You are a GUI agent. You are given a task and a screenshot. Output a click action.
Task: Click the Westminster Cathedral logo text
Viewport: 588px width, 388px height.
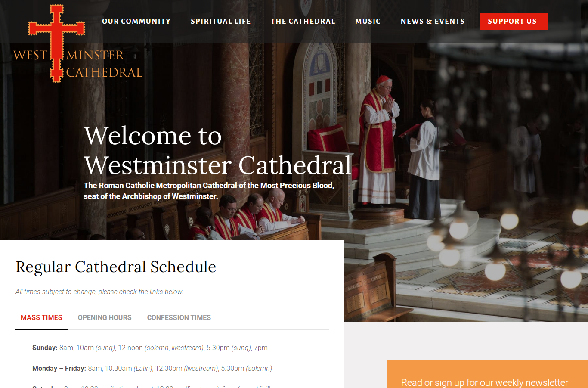tap(77, 64)
